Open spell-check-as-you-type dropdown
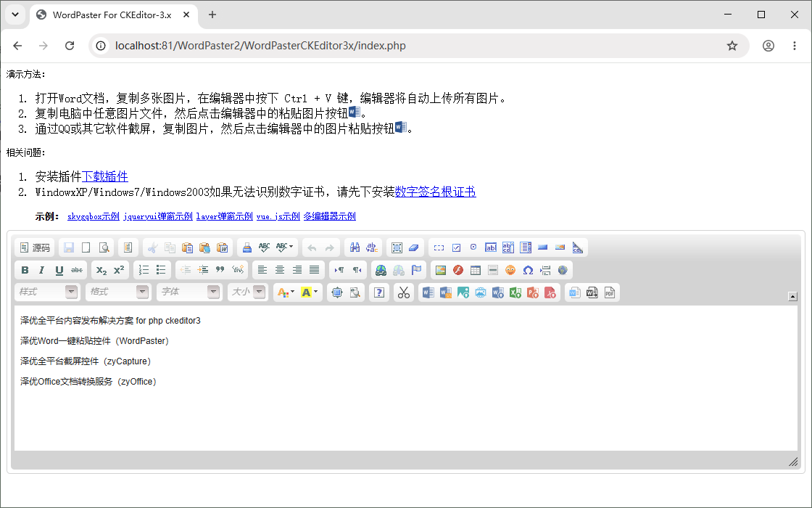Image resolution: width=812 pixels, height=508 pixels. click(x=284, y=247)
